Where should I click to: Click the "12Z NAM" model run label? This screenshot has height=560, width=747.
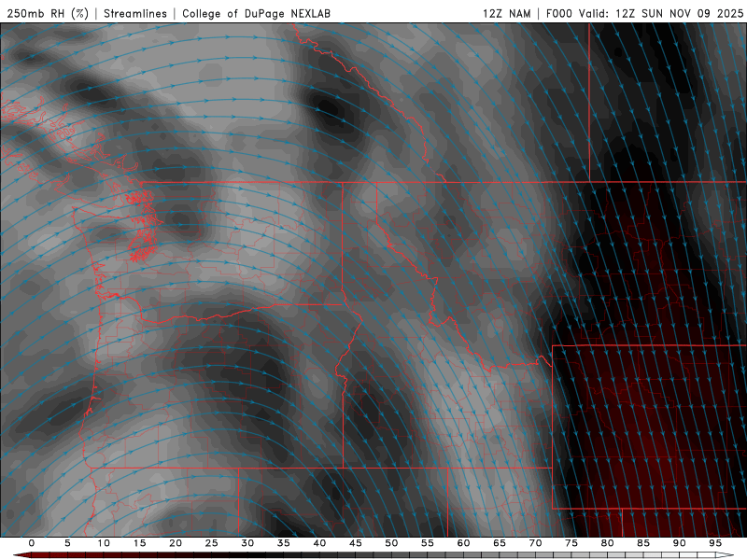coord(507,13)
